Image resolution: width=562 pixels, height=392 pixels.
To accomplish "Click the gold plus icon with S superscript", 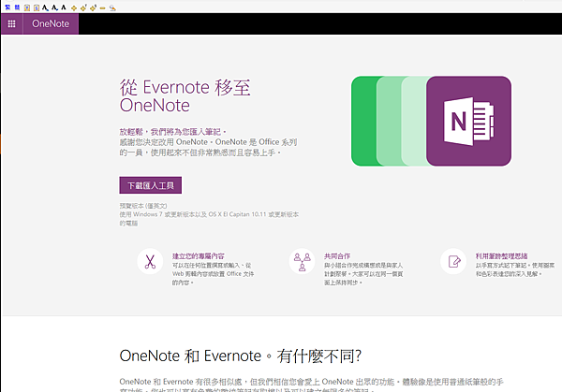I will [93, 7].
